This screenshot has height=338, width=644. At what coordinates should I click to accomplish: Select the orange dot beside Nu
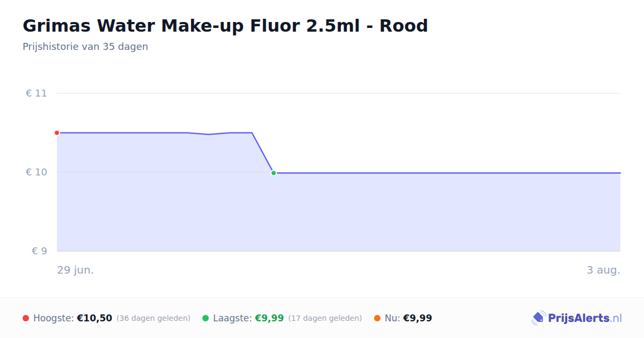377,318
